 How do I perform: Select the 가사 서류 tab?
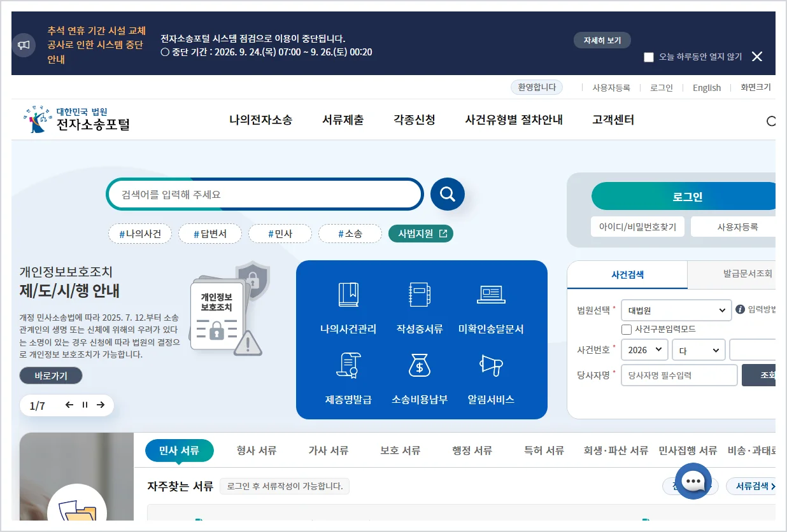pyautogui.click(x=329, y=451)
